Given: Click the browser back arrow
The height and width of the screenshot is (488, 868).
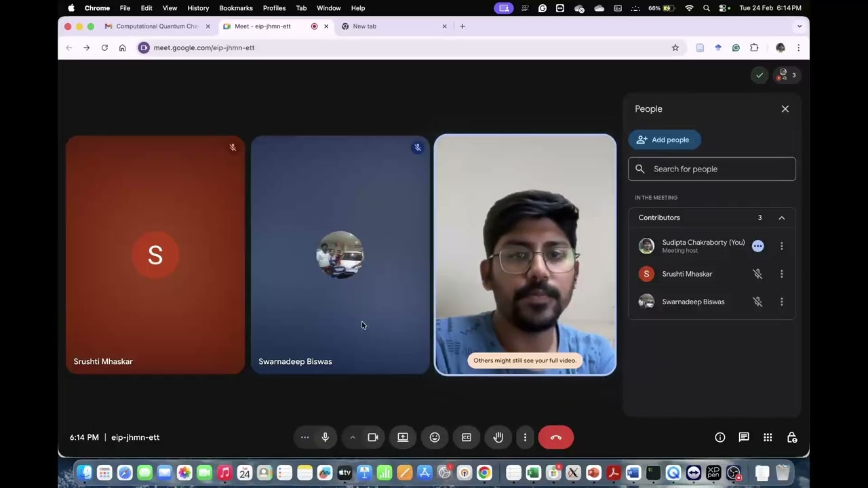Looking at the screenshot, I should click(68, 47).
